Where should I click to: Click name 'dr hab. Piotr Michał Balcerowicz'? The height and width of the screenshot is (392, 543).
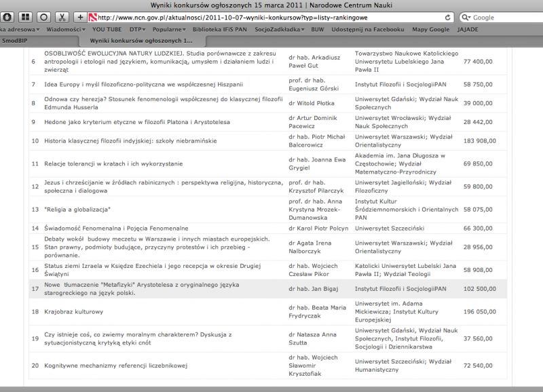(x=317, y=141)
